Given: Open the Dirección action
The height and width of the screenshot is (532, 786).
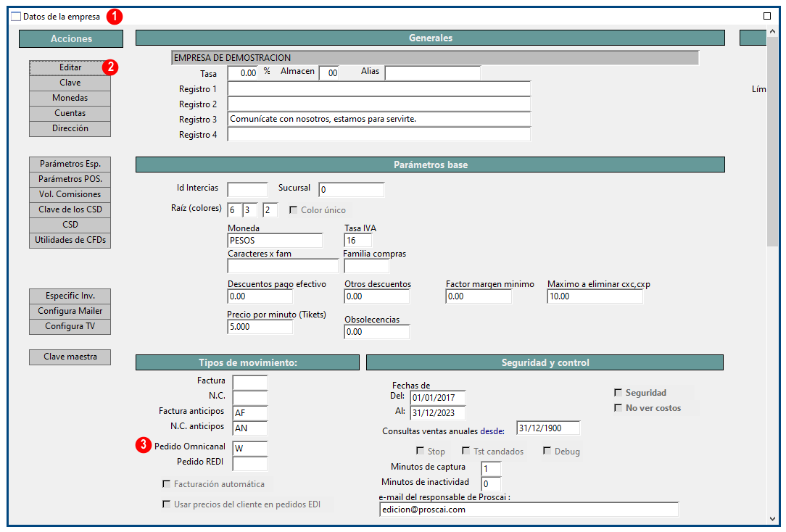Looking at the screenshot, I should [x=70, y=128].
